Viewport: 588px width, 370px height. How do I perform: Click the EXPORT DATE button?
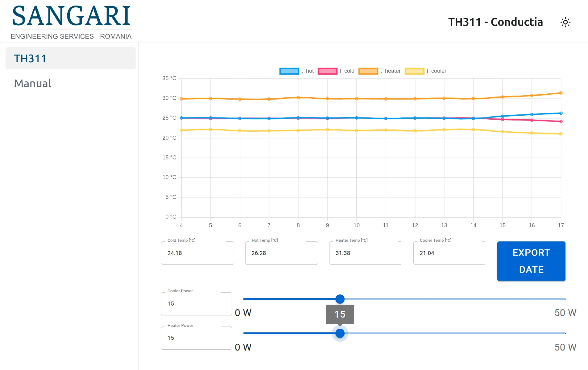531,261
